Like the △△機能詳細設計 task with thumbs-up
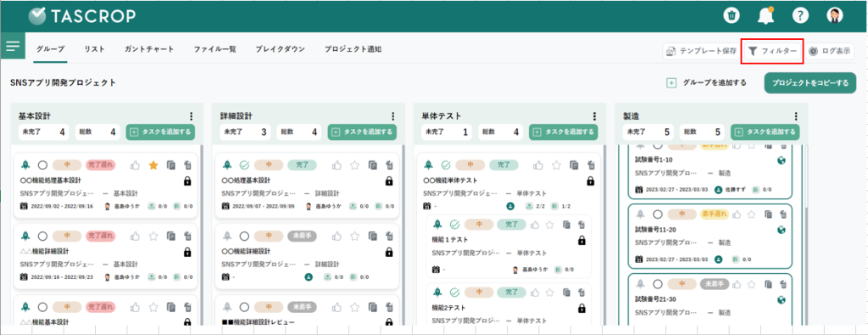 pyautogui.click(x=135, y=236)
